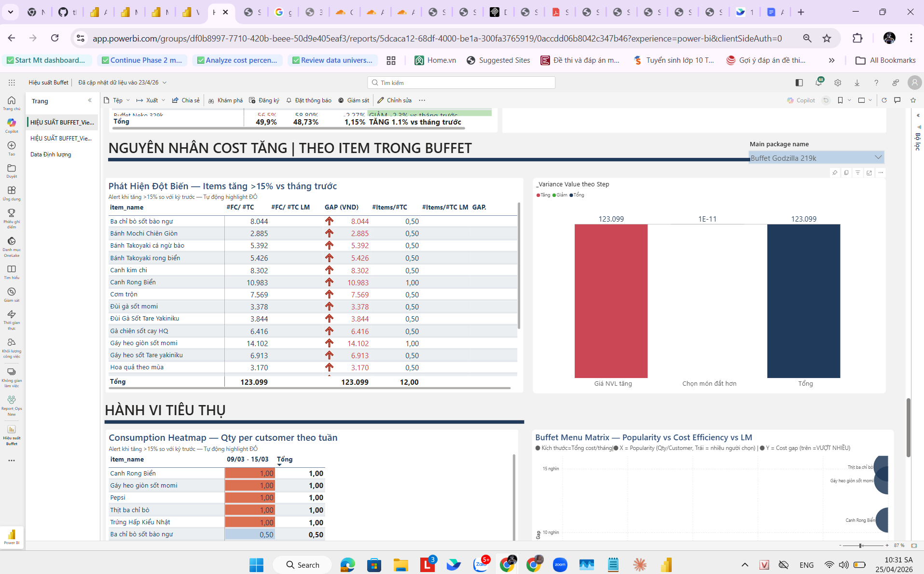
Task: Expand the Tệp file menu
Action: [117, 100]
